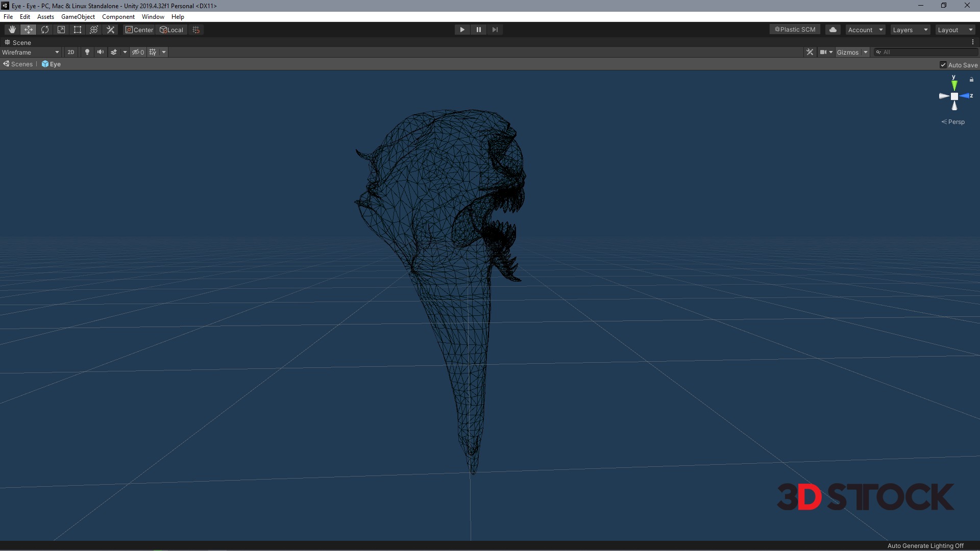This screenshot has width=980, height=551.
Task: Select the Hand tool
Action: [x=12, y=30]
